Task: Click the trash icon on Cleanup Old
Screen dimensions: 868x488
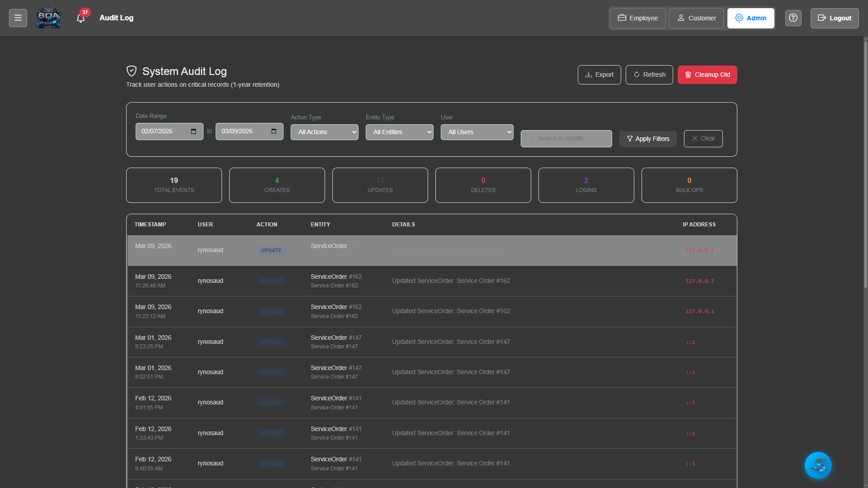Action: pyautogui.click(x=688, y=75)
